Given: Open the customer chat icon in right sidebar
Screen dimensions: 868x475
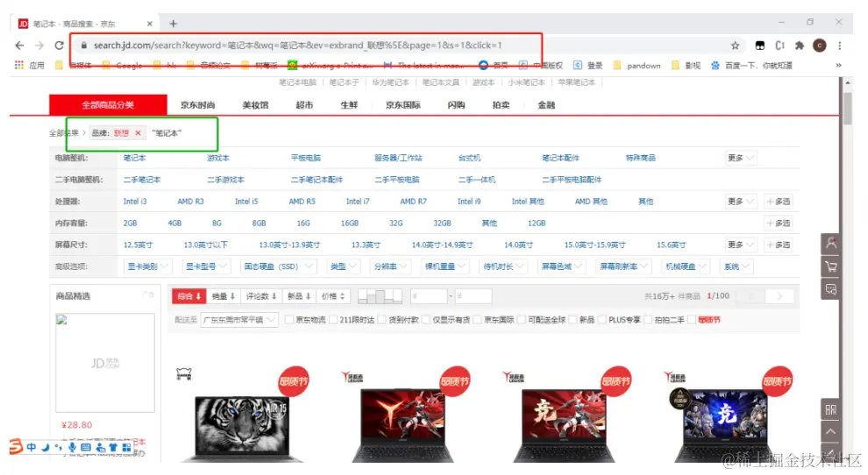Looking at the screenshot, I should pos(831,289).
